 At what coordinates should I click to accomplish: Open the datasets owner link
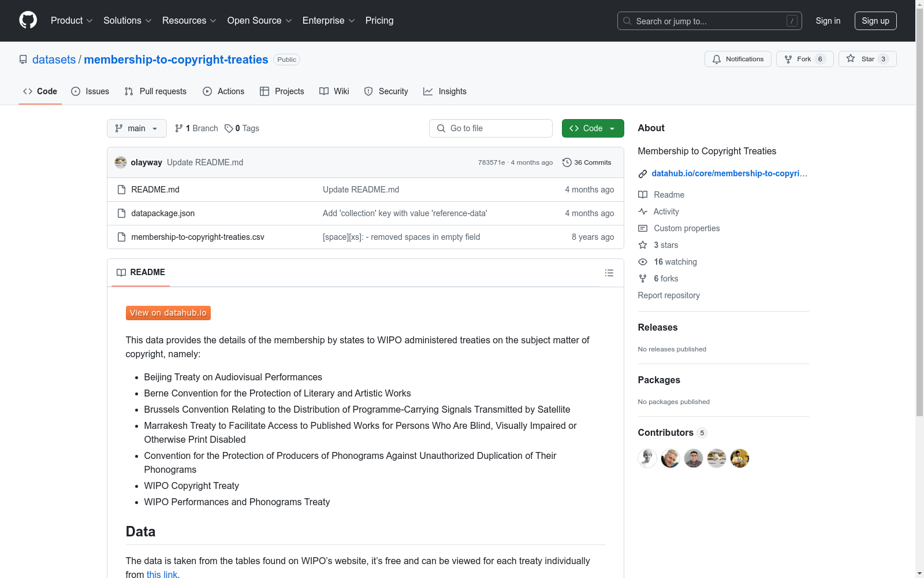coord(54,60)
